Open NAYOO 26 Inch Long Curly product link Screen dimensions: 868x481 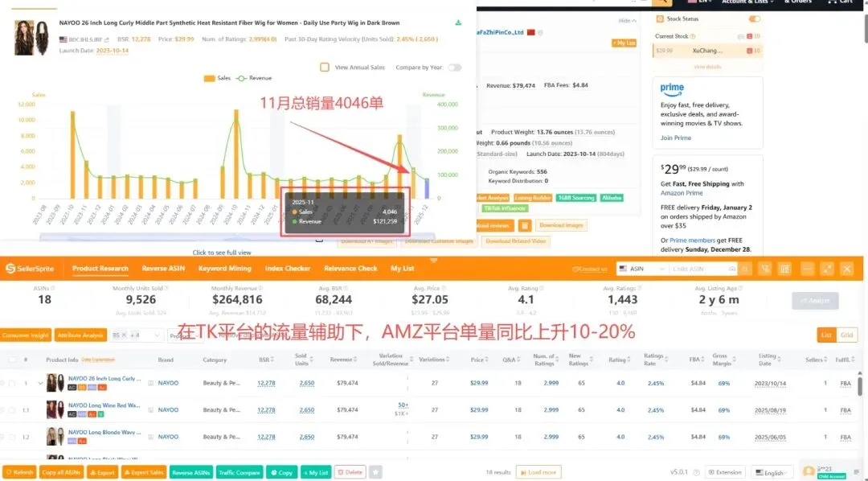pos(104,379)
